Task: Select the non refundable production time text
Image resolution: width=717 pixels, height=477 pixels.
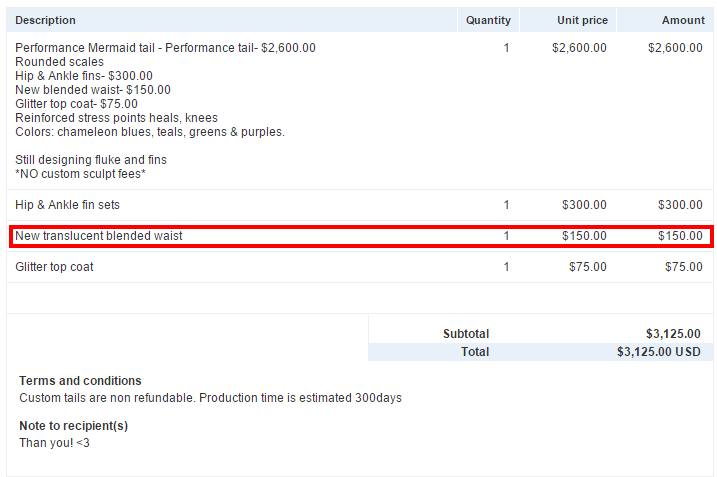Action: 210,398
